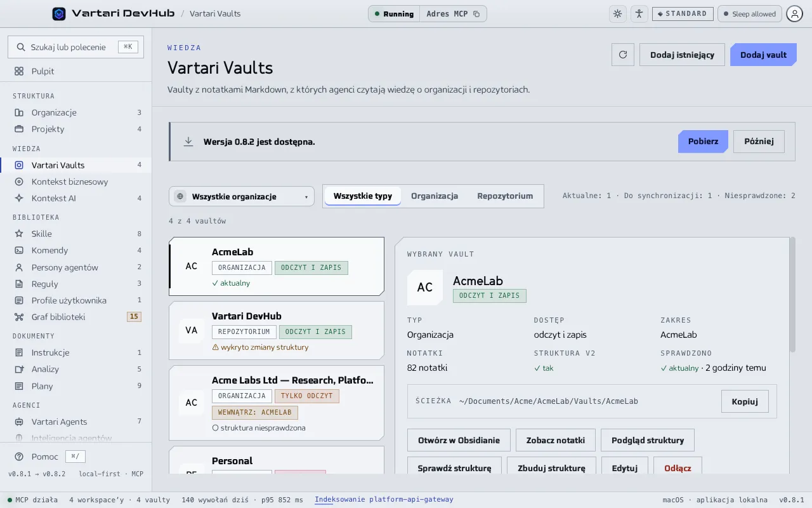Toggle light theme with the sun icon
Image resolution: width=812 pixels, height=508 pixels.
click(617, 14)
